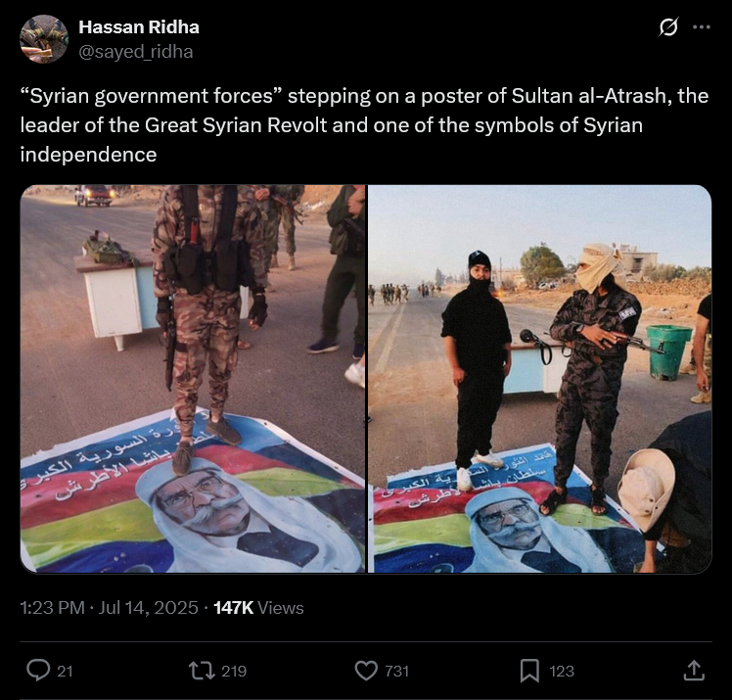Click the 123 bookmarks count
This screenshot has height=700, width=732.
562,671
